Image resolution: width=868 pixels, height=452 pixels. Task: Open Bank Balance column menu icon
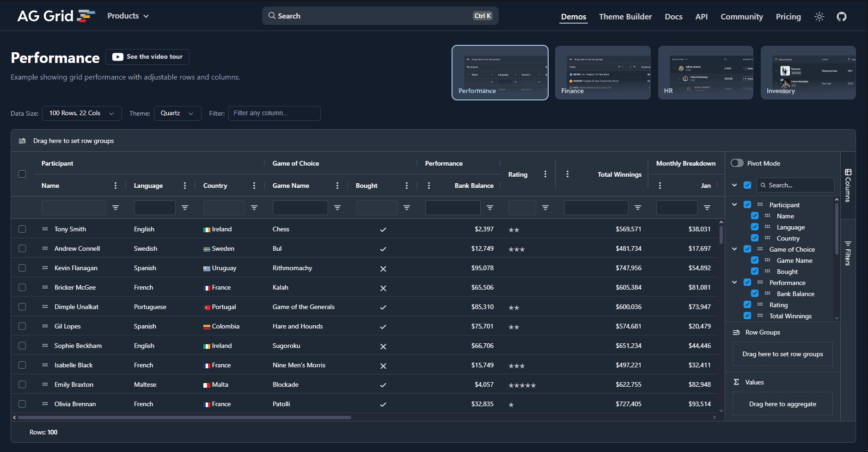(x=429, y=186)
